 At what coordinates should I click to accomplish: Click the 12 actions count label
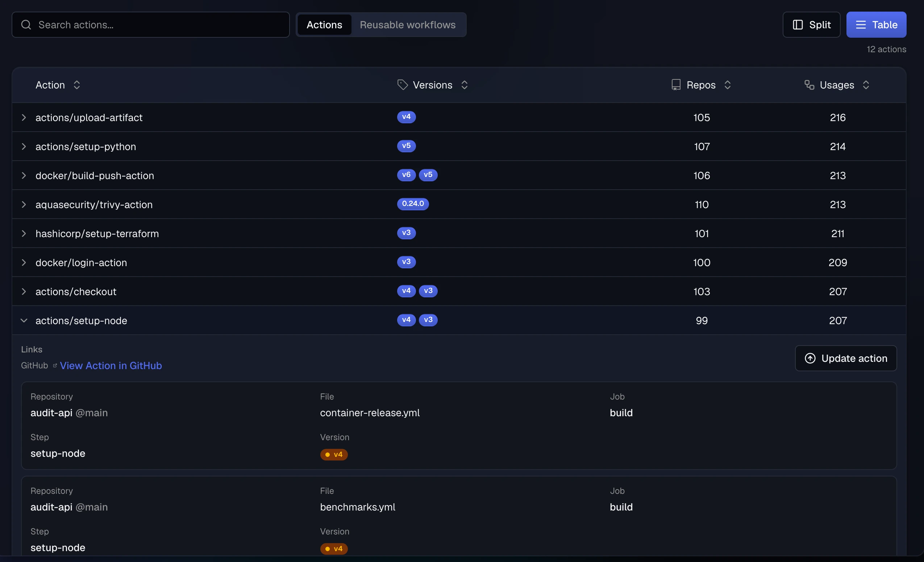(x=886, y=49)
